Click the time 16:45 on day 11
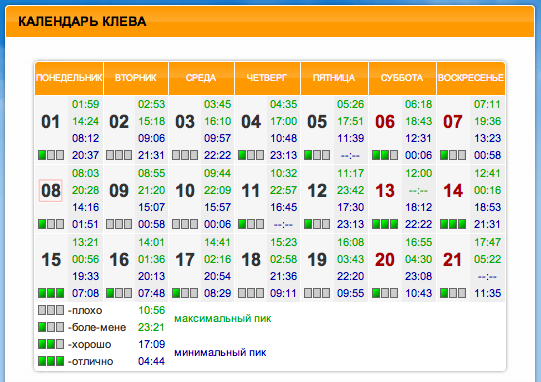 tap(284, 207)
